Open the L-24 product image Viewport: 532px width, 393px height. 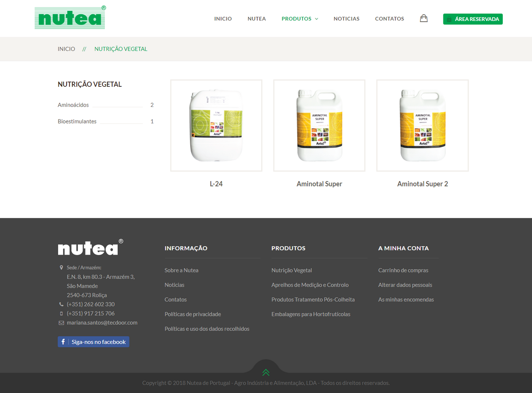(x=216, y=126)
